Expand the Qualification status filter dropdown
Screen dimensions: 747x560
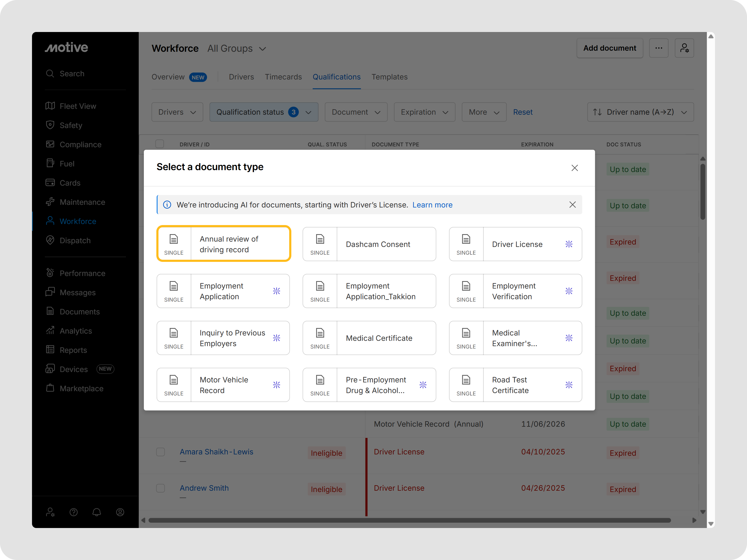[x=264, y=112]
